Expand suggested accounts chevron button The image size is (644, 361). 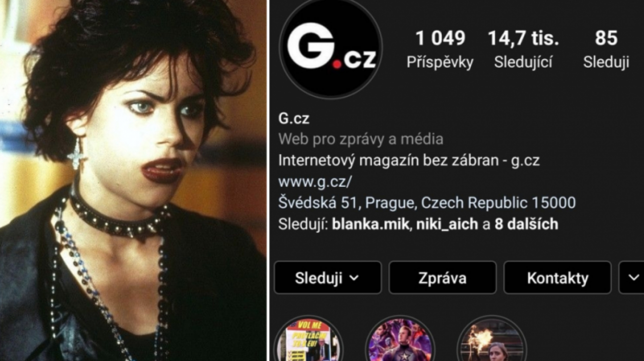pyautogui.click(x=632, y=278)
